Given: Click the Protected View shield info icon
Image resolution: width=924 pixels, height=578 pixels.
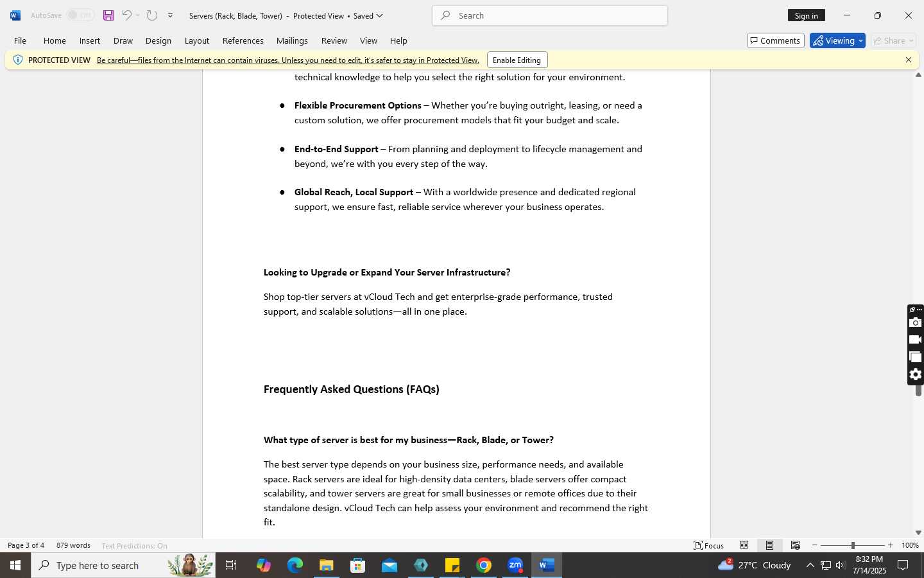Looking at the screenshot, I should [17, 60].
